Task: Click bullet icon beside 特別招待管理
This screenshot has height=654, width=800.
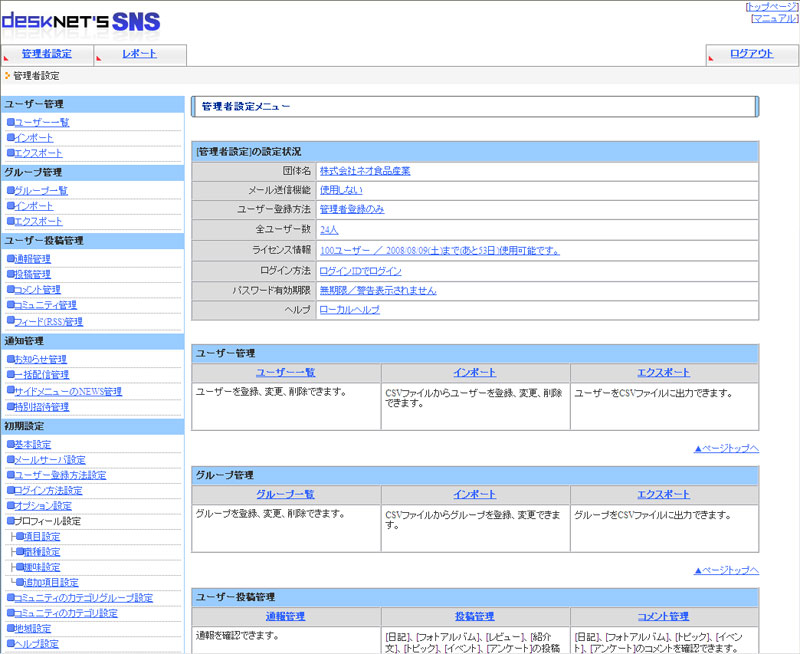Action: (x=10, y=407)
